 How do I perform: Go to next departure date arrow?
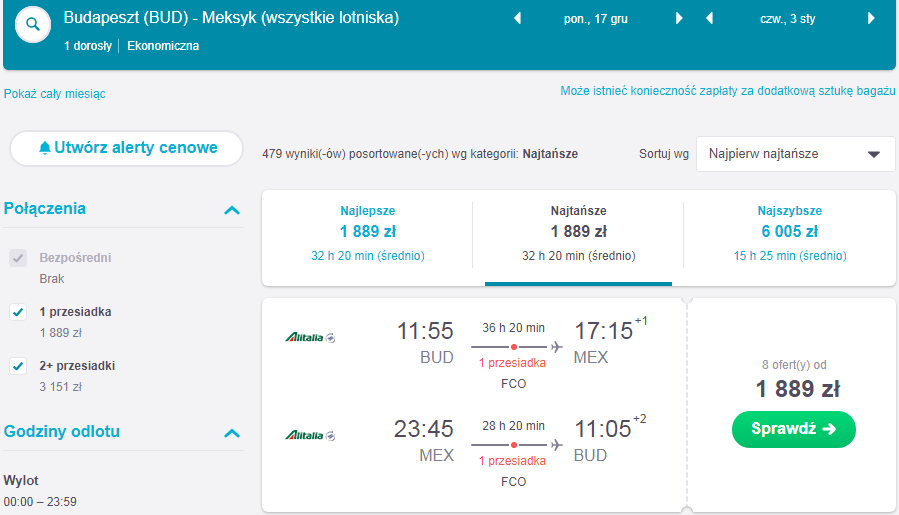coord(679,18)
